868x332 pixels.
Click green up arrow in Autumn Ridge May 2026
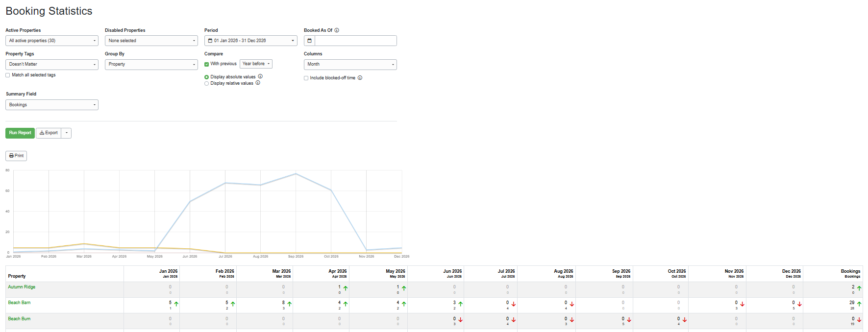(x=404, y=288)
